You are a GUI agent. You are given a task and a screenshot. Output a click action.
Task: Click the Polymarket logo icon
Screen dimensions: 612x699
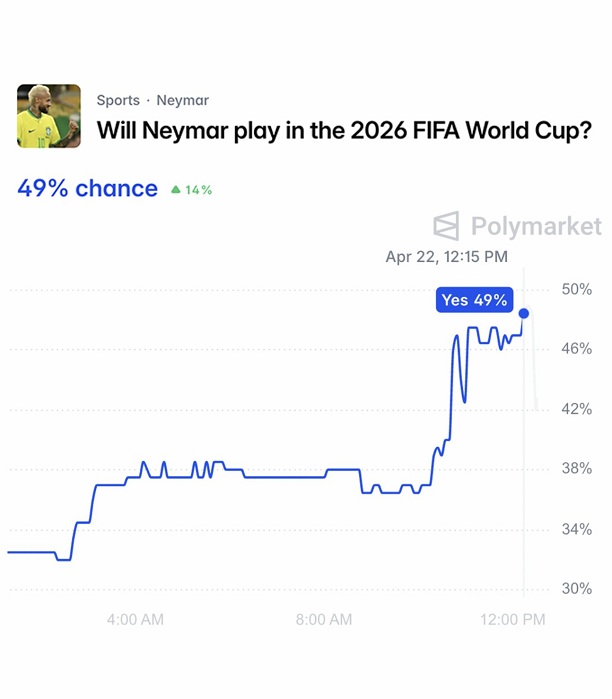[446, 226]
